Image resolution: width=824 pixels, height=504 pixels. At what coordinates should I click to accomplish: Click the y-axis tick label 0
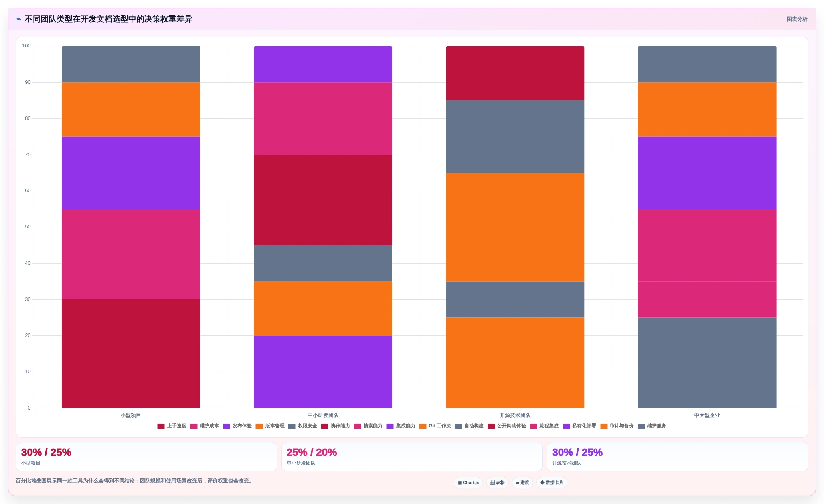(29, 408)
